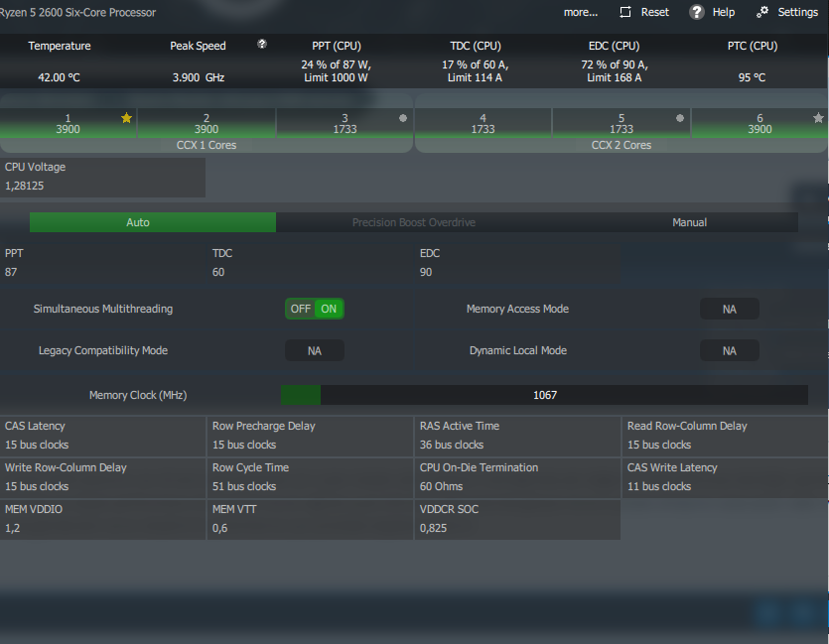Click CPU On-Die Termination 60 Ohms
The height and width of the screenshot is (644, 829).
click(x=441, y=486)
